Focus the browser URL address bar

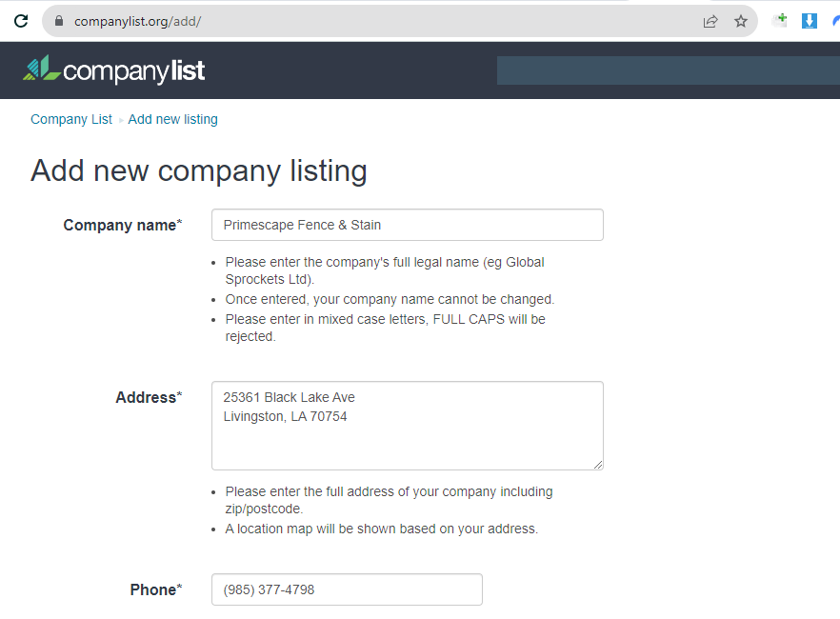(x=381, y=21)
